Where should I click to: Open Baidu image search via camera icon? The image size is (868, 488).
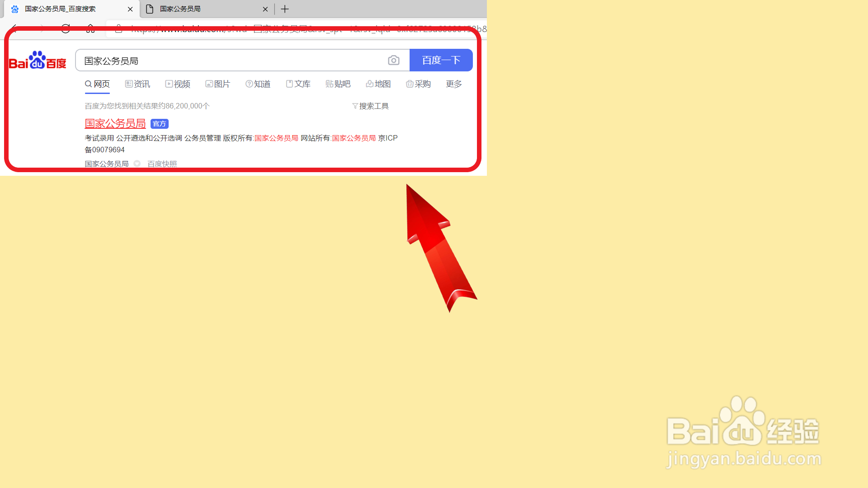pos(393,60)
